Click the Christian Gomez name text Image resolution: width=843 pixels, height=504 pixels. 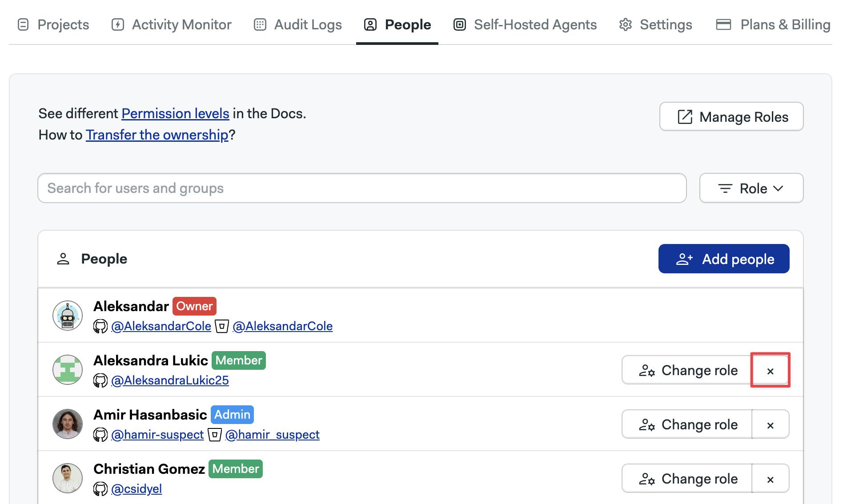[149, 469]
